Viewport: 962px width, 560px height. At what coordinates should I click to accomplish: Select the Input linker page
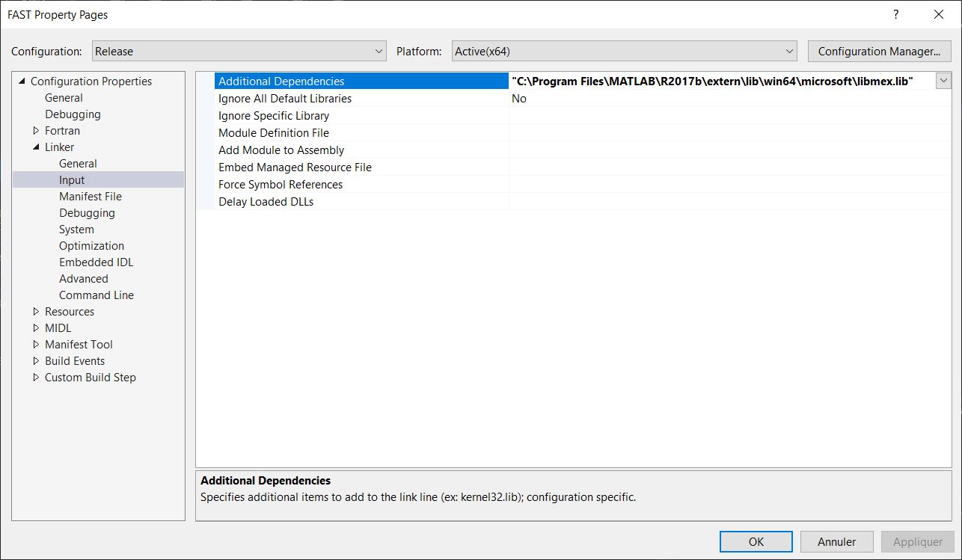pos(71,179)
